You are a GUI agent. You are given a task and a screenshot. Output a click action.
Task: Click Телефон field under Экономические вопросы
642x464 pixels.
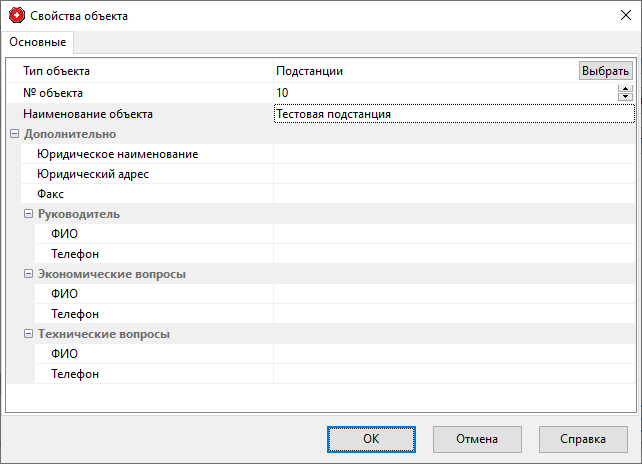click(x=453, y=314)
